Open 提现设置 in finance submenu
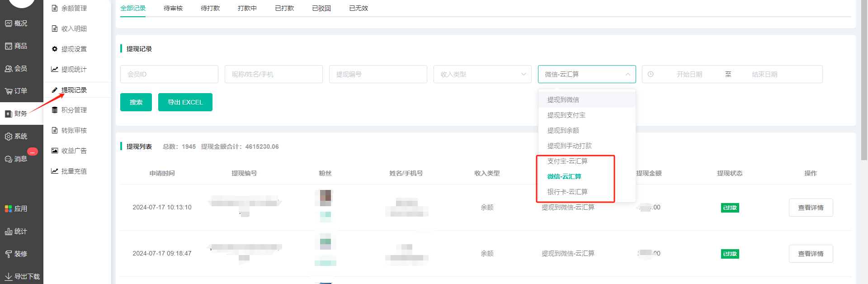 (74, 49)
